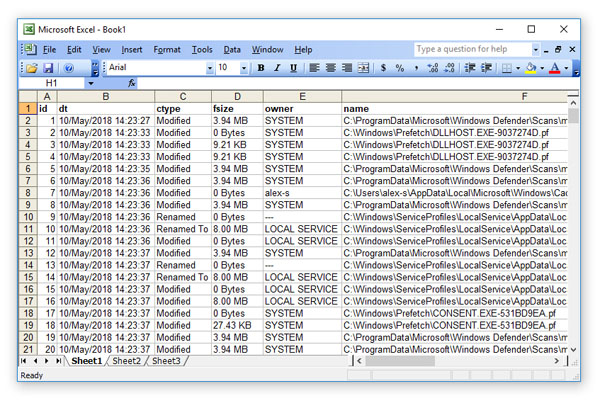600x403 pixels.
Task: Open Excel Help via the blue question icon
Action: [69, 68]
